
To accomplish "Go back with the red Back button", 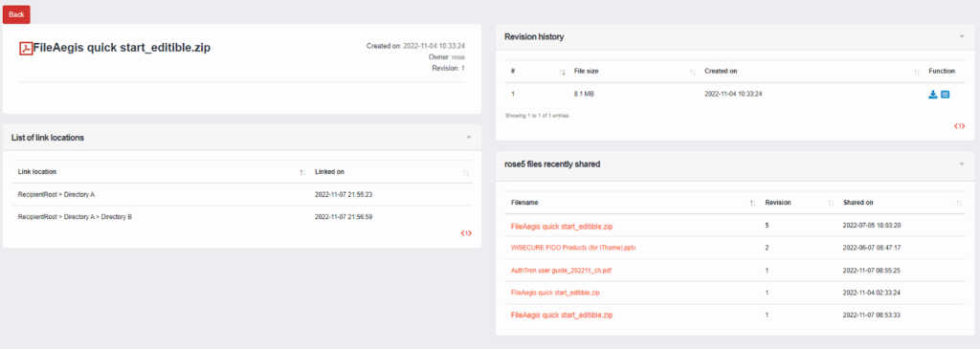I will [x=16, y=14].
